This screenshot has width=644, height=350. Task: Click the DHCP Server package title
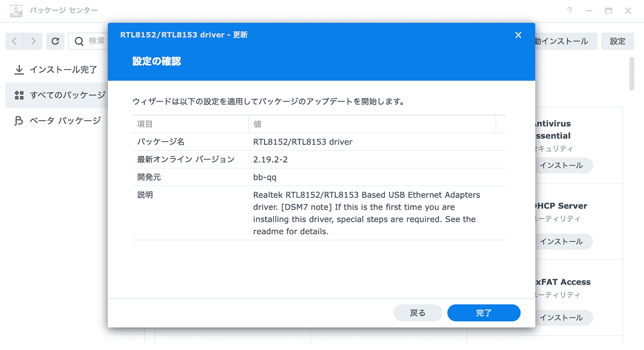561,206
